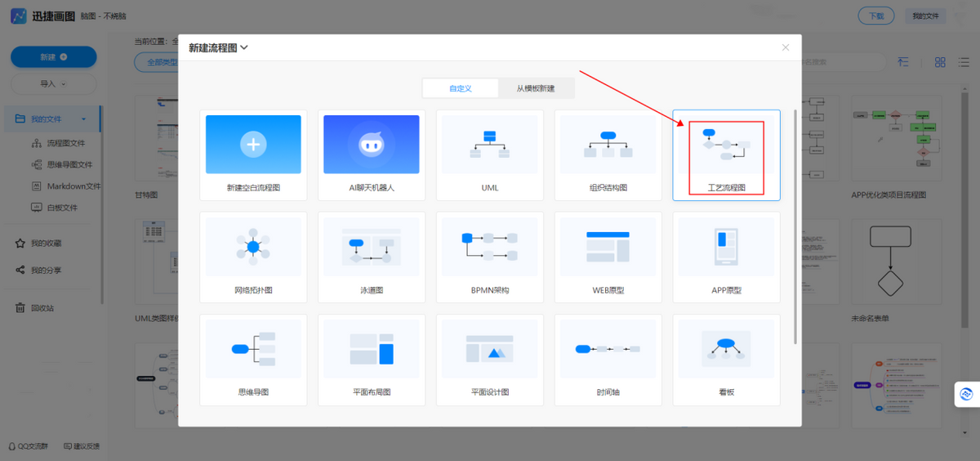Click the floating customer service icon

[x=967, y=394]
